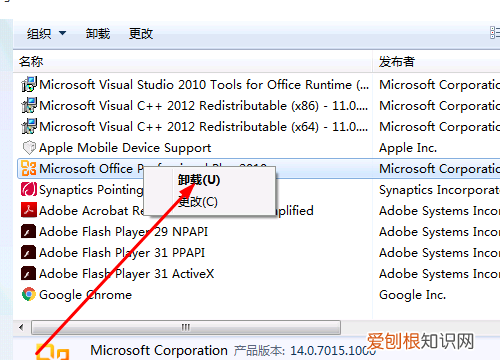Click the Synaptics Incorporated publisher cell
The width and height of the screenshot is (500, 360).
tap(439, 190)
